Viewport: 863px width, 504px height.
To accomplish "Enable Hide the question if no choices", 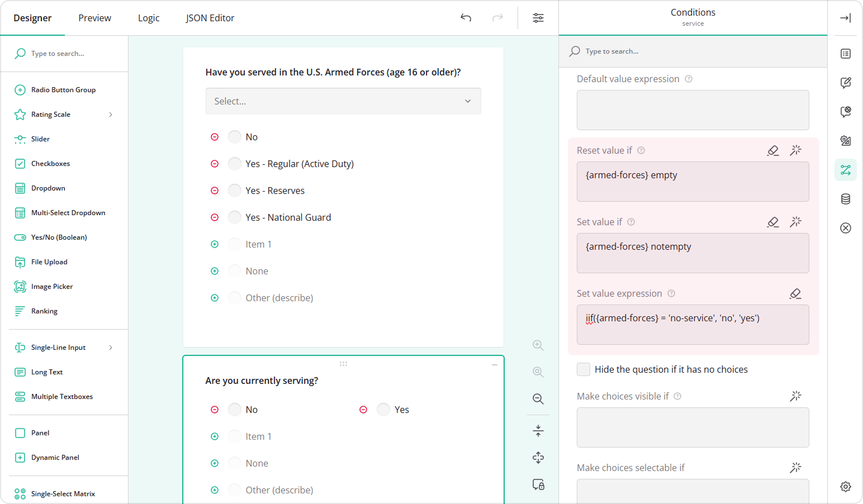I will (584, 369).
